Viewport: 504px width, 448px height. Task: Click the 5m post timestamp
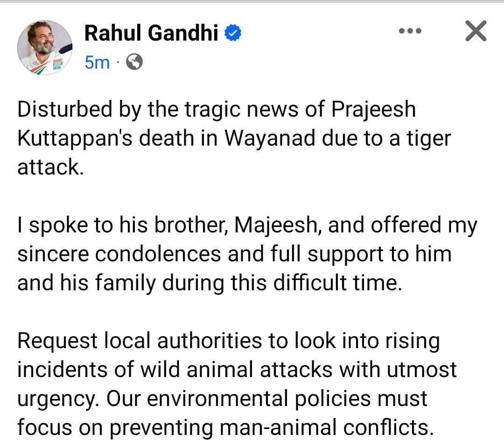[97, 62]
